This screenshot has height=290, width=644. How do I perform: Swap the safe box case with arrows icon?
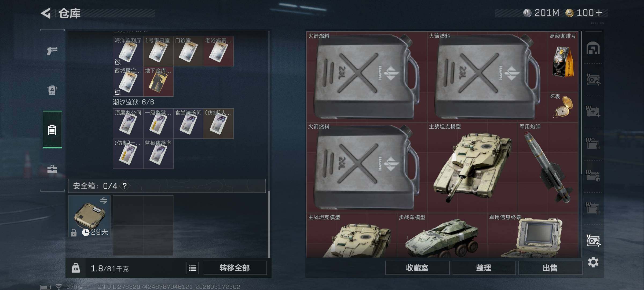pyautogui.click(x=104, y=201)
